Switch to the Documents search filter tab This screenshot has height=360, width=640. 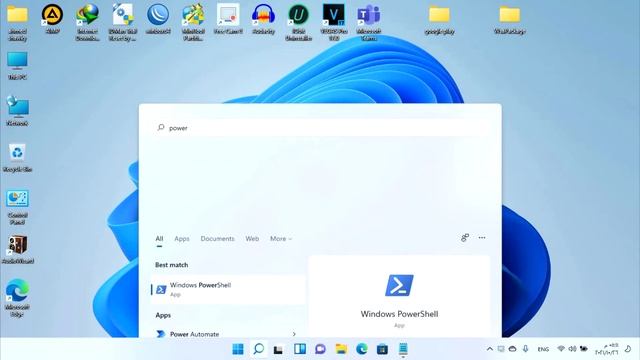pos(218,239)
